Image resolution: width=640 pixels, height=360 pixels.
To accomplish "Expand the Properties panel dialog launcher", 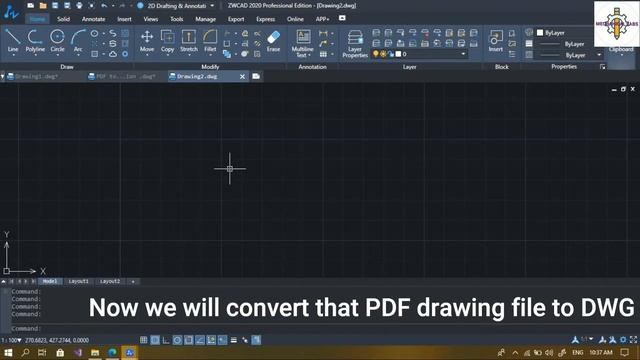I will click(x=602, y=67).
